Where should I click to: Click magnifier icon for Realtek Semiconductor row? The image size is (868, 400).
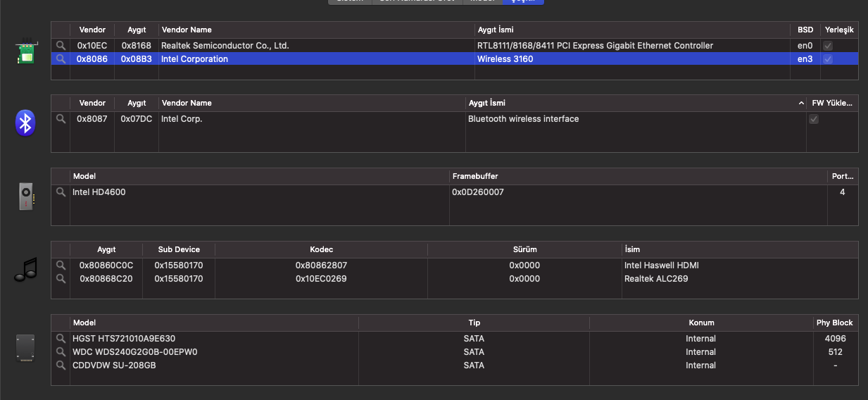(61, 46)
